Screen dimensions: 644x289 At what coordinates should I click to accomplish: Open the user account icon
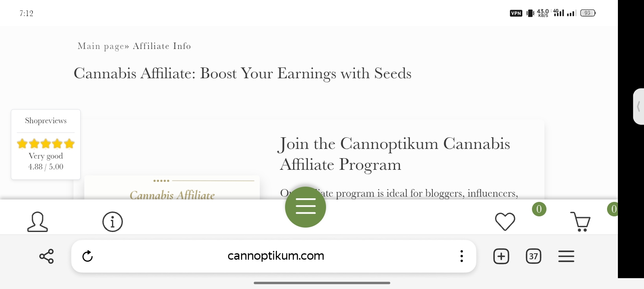tap(37, 222)
